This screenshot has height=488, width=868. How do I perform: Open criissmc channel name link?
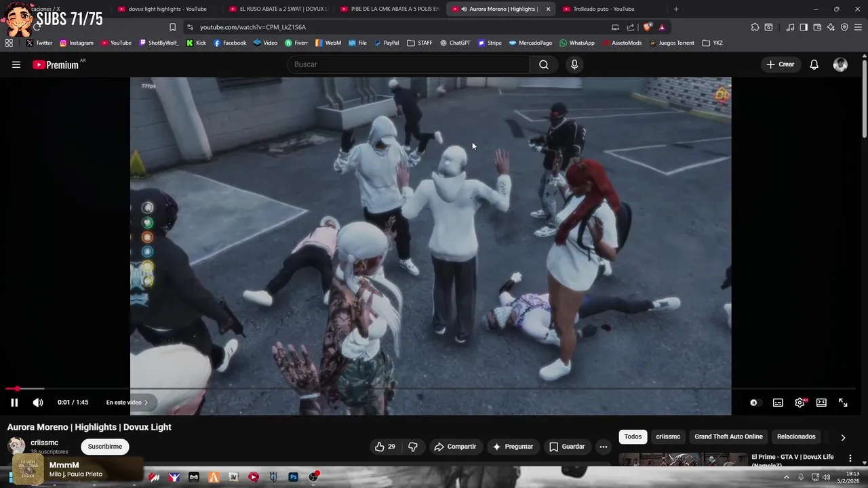[44, 443]
